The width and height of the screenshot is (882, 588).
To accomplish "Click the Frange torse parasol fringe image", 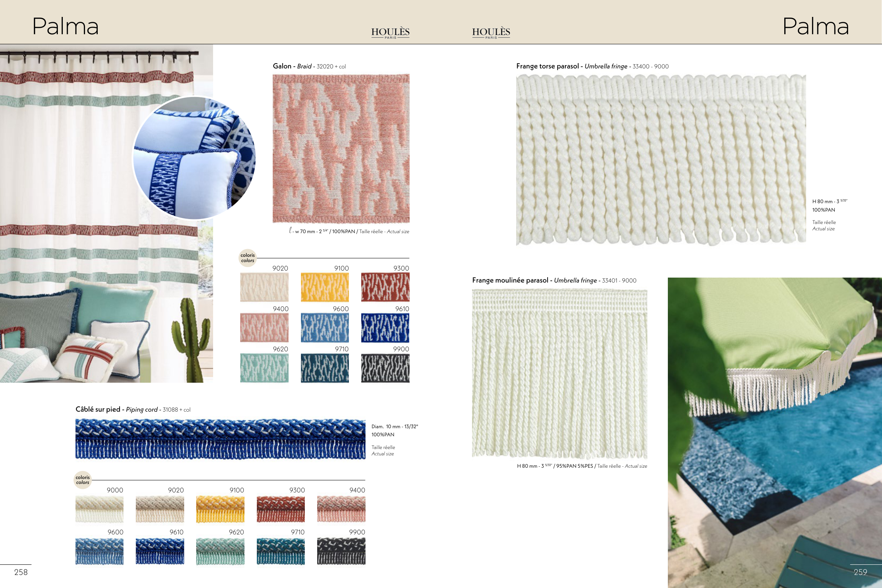I will click(661, 159).
